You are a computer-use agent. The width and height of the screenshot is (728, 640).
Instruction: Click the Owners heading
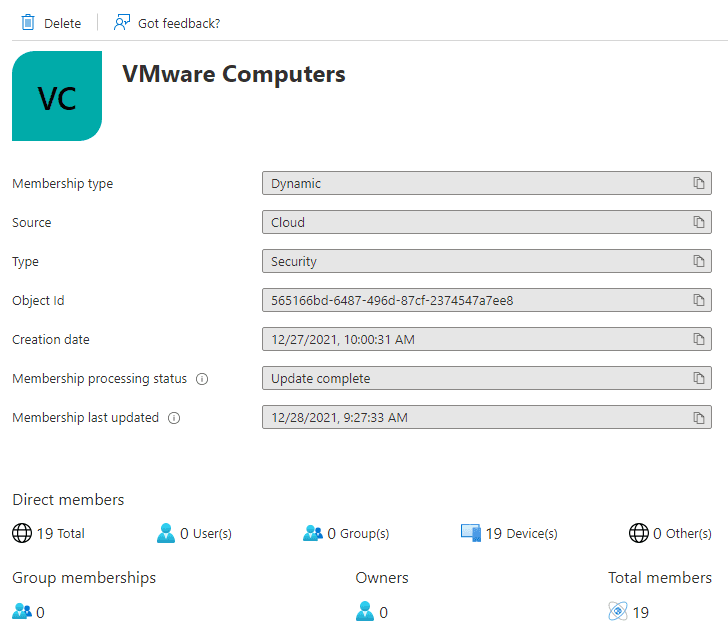point(382,578)
